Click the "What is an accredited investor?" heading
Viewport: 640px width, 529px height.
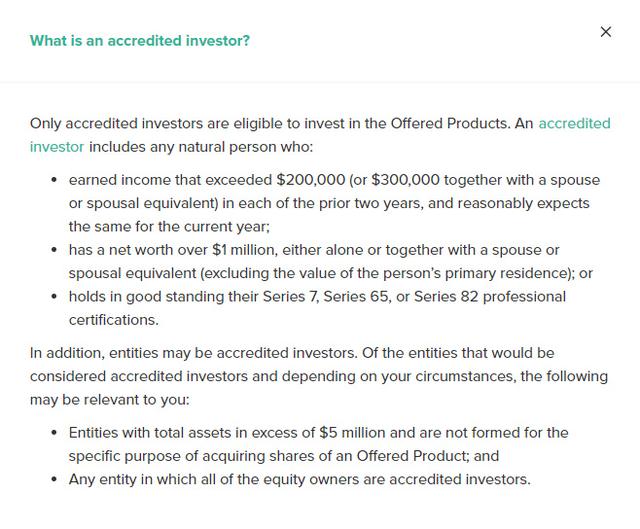click(x=140, y=41)
